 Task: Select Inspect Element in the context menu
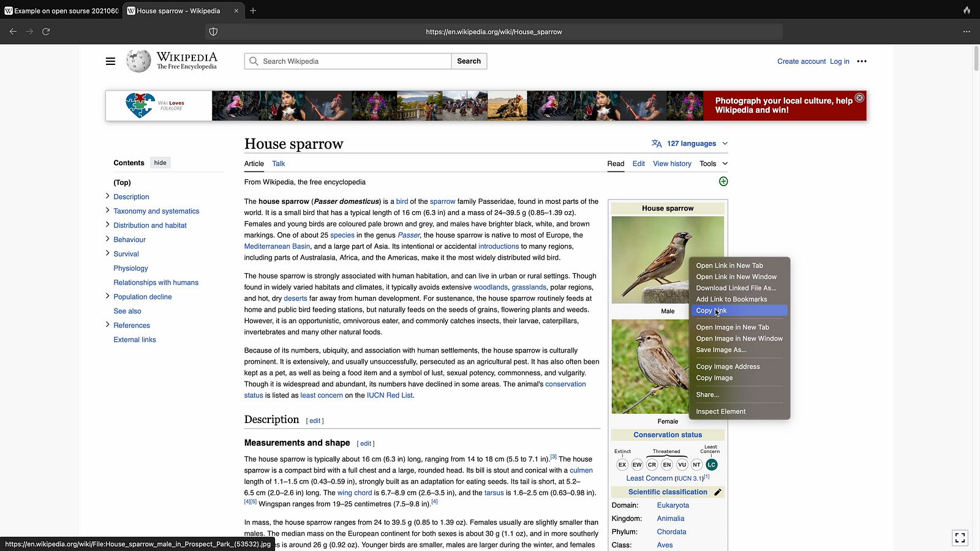tap(720, 411)
